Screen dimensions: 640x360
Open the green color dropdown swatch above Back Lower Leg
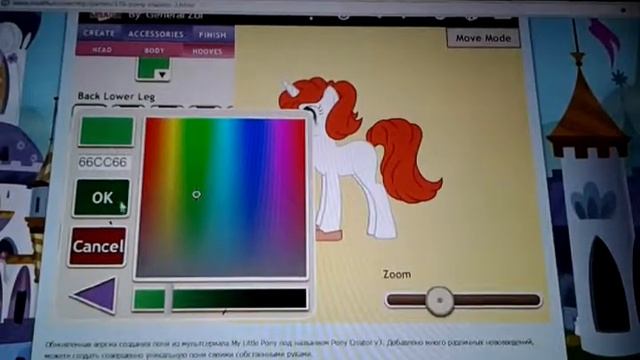click(x=153, y=69)
